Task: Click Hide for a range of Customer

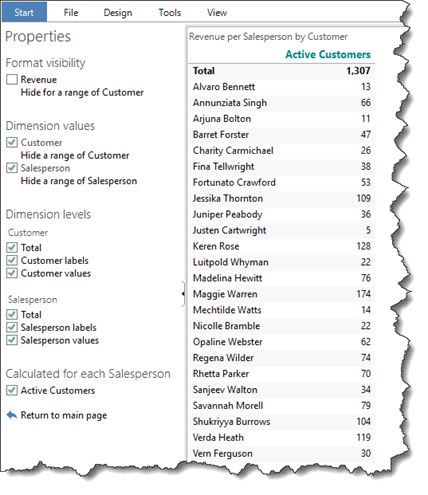Action: 82,92
